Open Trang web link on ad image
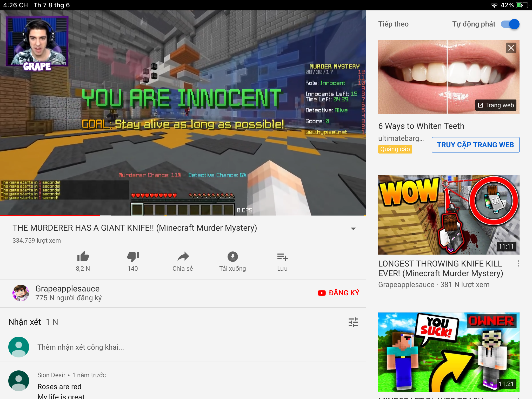The image size is (532, 399). [x=496, y=105]
